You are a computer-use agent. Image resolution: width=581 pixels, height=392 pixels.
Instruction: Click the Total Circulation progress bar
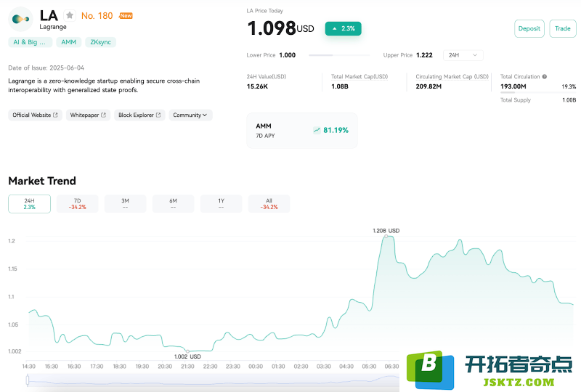pos(538,93)
